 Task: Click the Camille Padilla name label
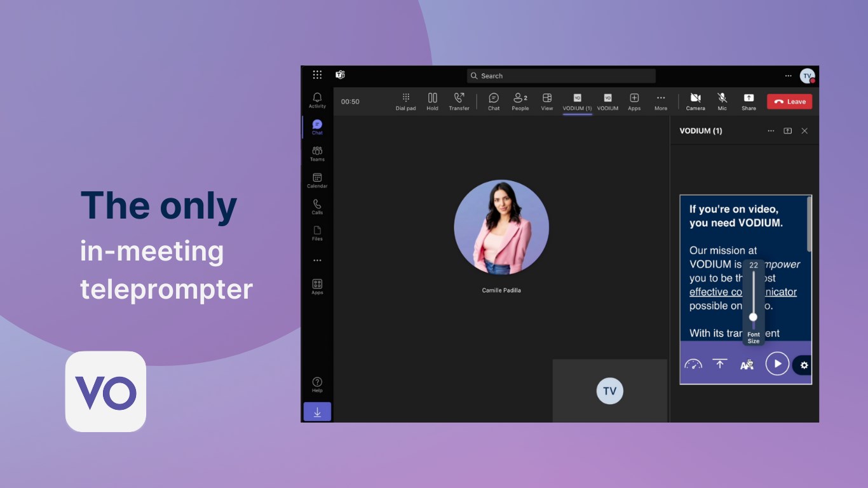tap(501, 290)
